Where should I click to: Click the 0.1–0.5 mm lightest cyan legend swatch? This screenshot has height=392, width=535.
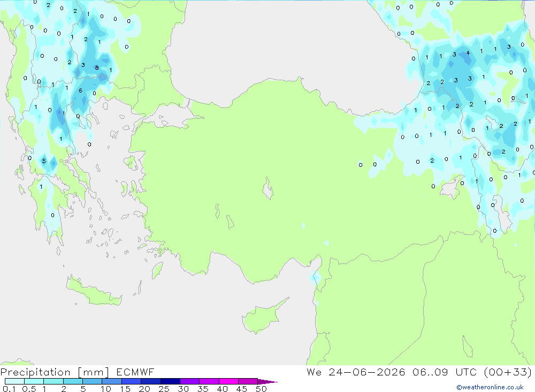(14, 381)
